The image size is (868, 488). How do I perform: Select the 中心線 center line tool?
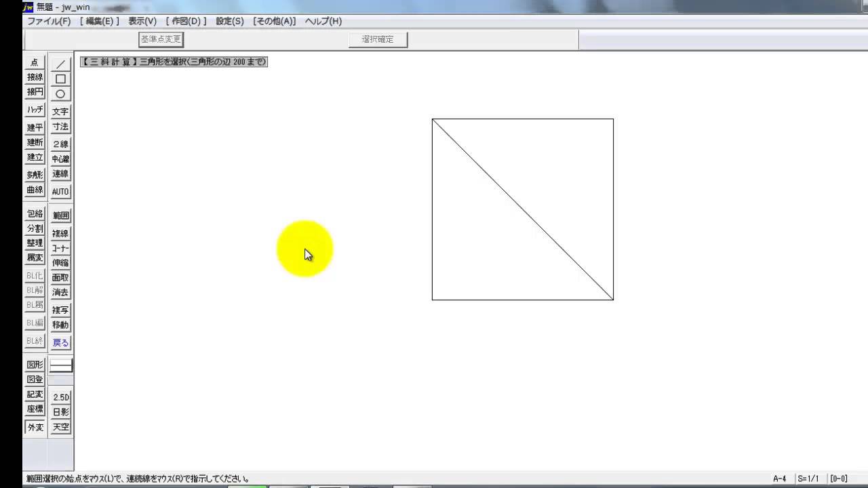pyautogui.click(x=60, y=159)
